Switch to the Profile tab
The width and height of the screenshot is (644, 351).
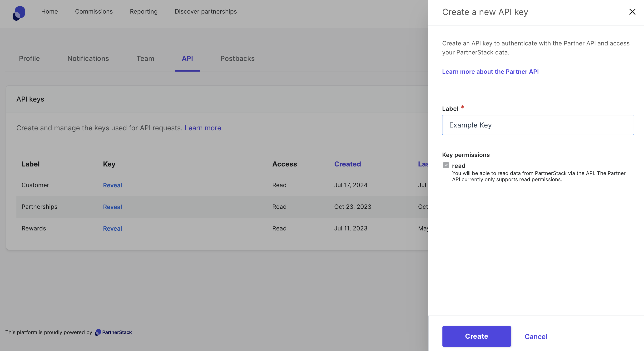(29, 58)
